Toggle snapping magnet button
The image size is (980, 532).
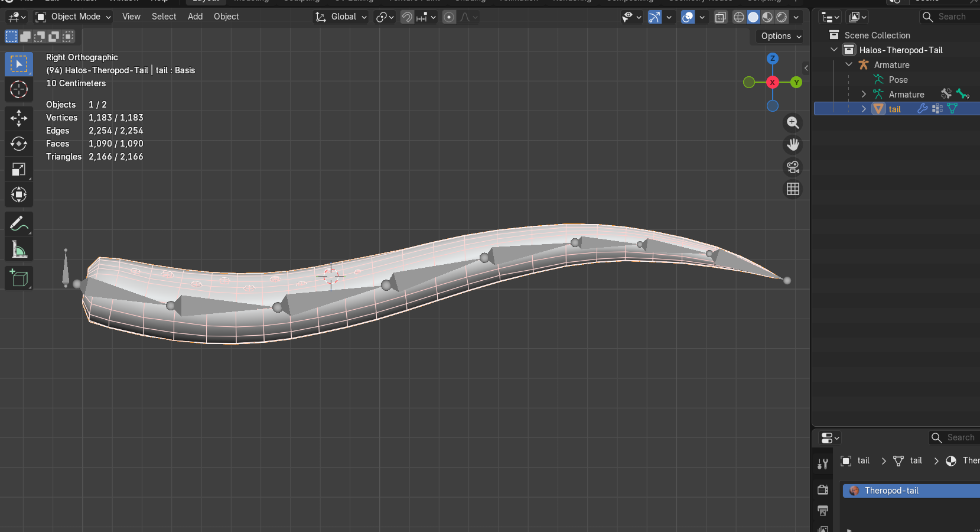click(407, 17)
